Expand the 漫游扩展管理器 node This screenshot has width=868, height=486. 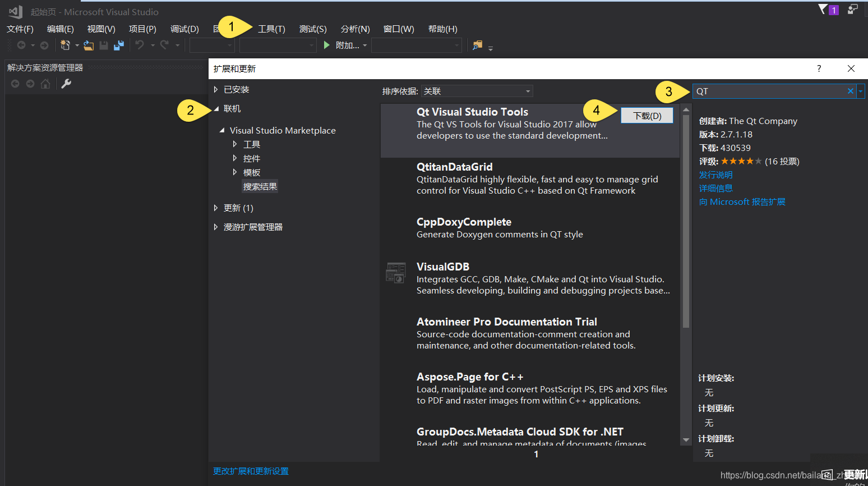(216, 227)
